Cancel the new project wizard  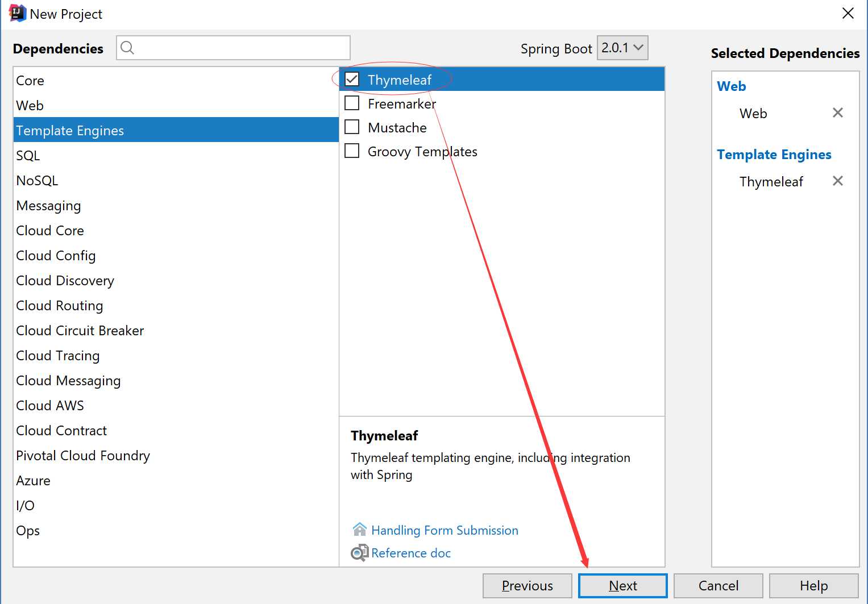718,585
